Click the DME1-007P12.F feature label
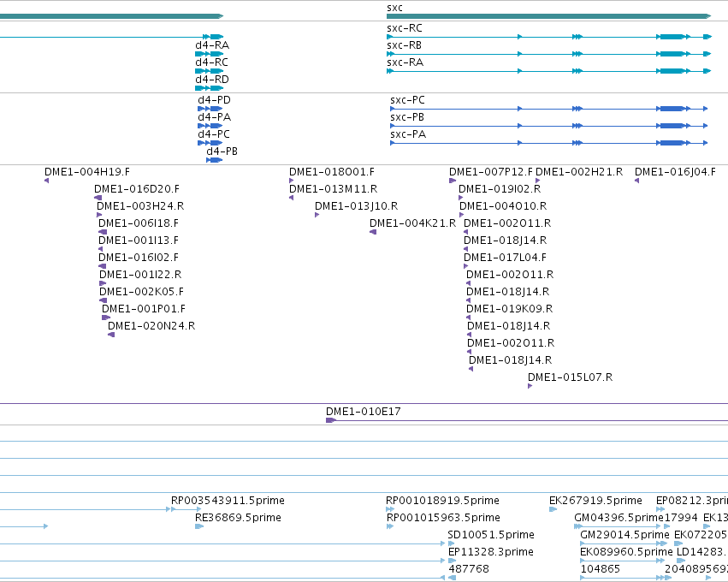This screenshot has width=728, height=582. pos(491,172)
